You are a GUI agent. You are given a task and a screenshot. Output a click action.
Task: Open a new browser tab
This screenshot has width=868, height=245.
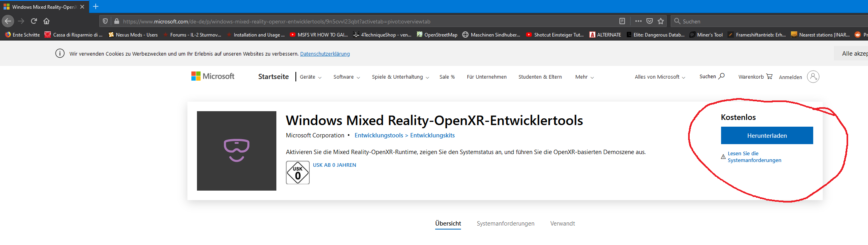(96, 6)
